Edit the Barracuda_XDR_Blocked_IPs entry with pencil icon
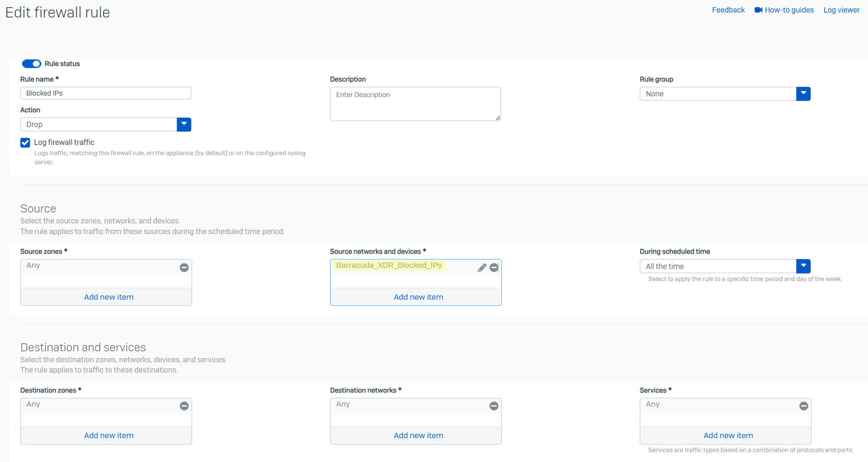Screen dimensions: 868x462 (x=482, y=268)
